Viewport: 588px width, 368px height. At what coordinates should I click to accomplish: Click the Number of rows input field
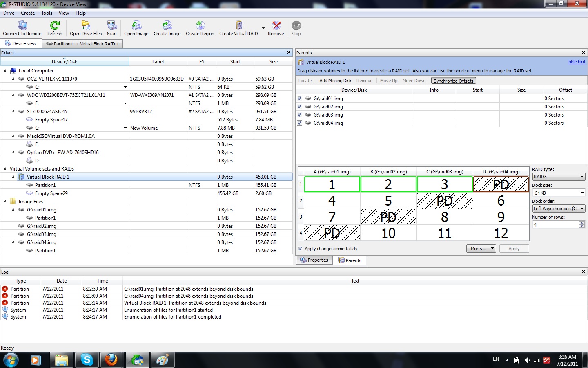click(555, 224)
